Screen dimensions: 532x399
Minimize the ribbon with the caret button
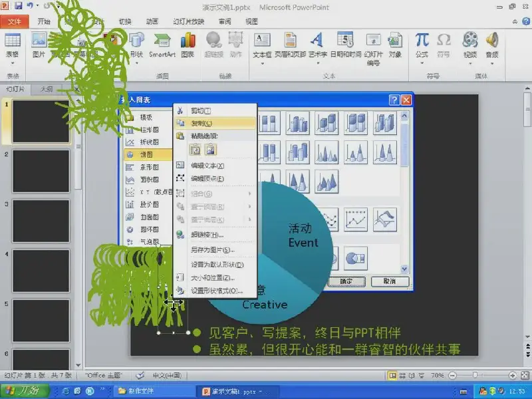pyautogui.click(x=515, y=22)
